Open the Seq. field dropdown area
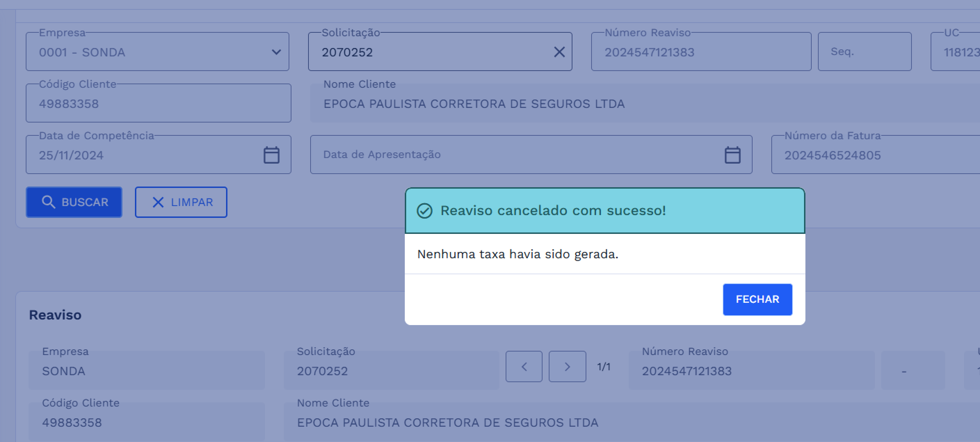The height and width of the screenshot is (442, 980). (864, 52)
